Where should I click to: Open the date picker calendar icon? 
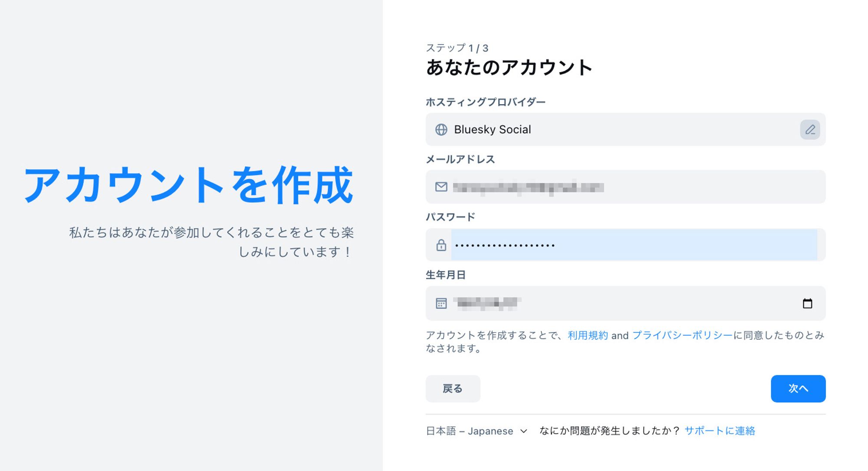(807, 303)
